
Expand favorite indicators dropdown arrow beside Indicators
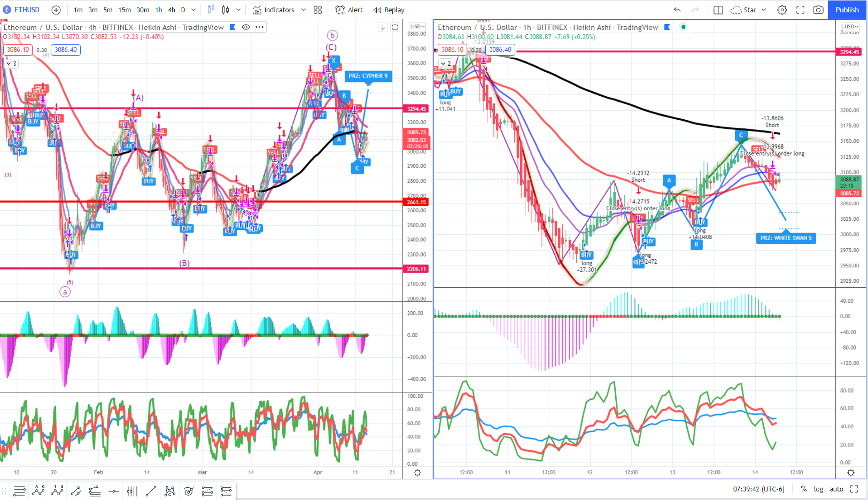[304, 10]
